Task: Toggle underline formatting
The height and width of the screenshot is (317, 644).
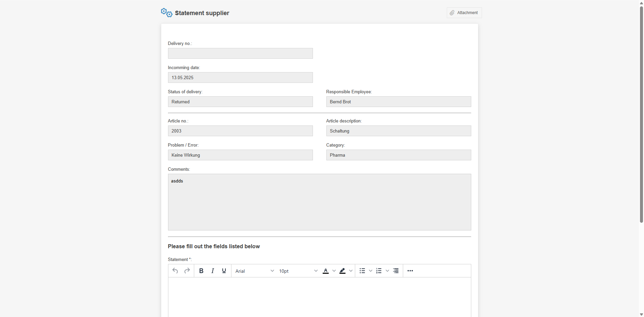Action: [x=224, y=271]
